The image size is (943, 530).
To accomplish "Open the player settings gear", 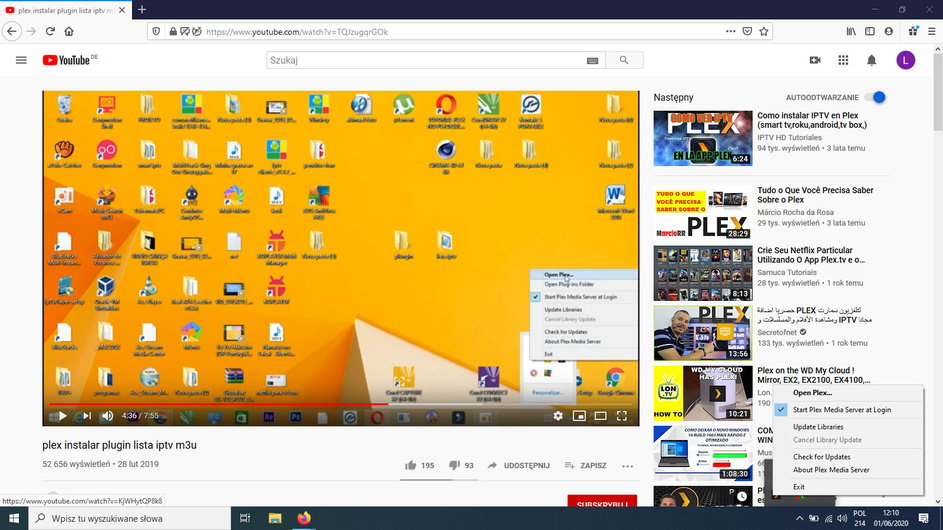I will [558, 416].
